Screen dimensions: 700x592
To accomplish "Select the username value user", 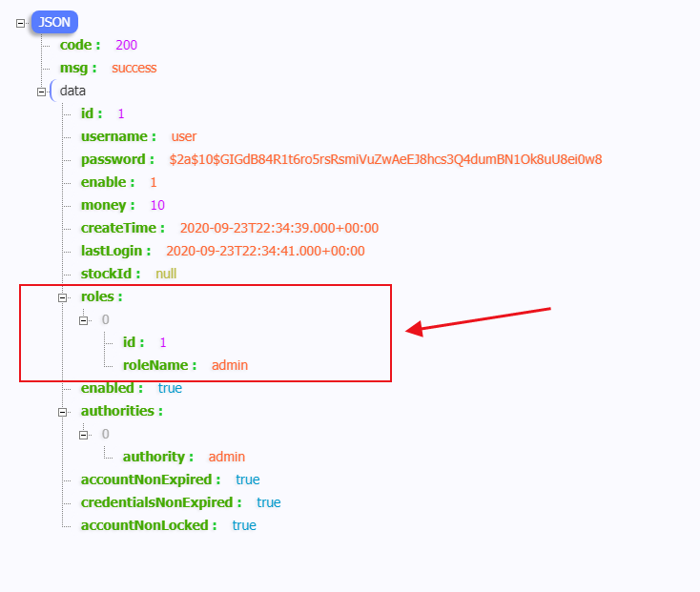I will tap(184, 136).
